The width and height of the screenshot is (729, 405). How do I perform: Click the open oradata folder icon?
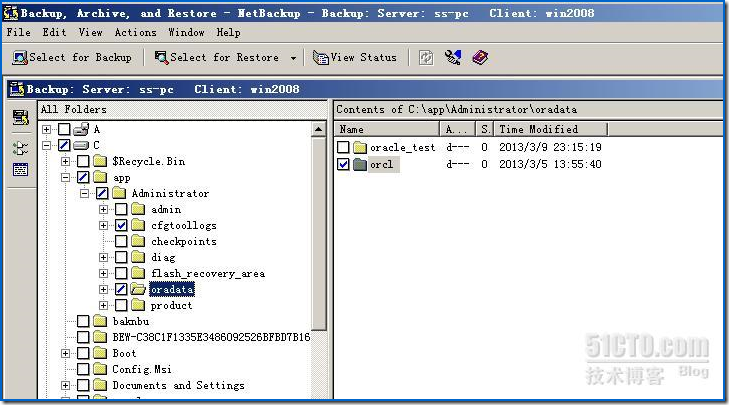click(x=138, y=289)
